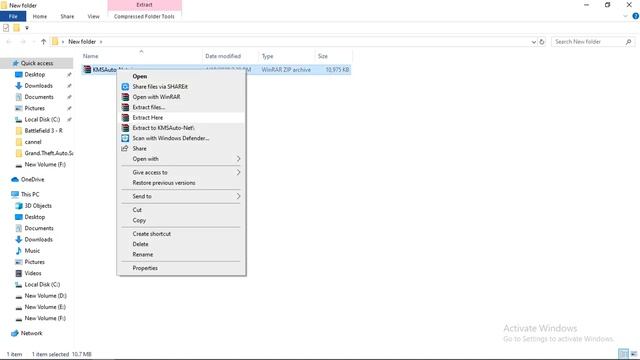The image size is (640, 360).
Task: Click the 3D Objects cube icon
Action: click(x=18, y=206)
